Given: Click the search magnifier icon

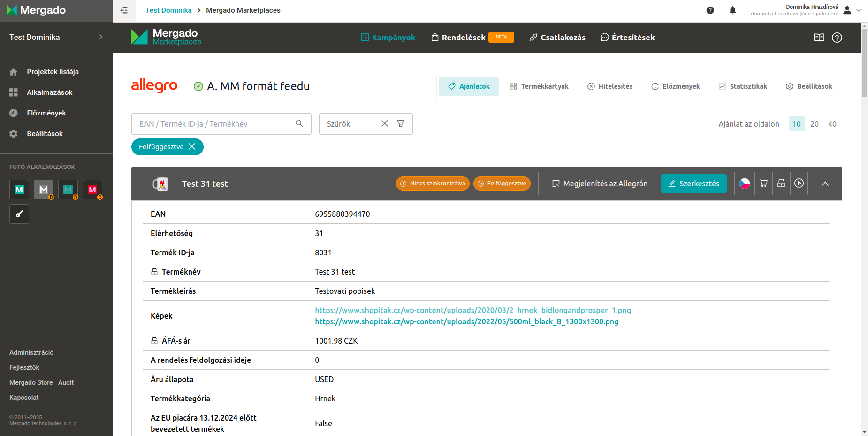Looking at the screenshot, I should [x=299, y=123].
